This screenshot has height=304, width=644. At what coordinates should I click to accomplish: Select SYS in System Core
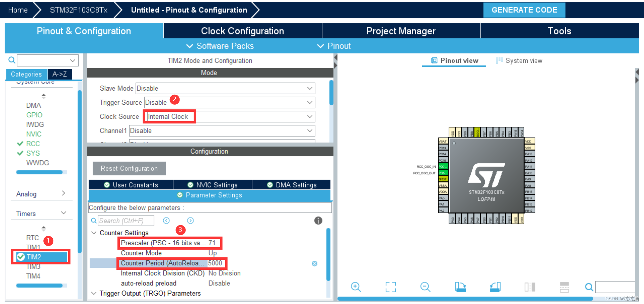pyautogui.click(x=33, y=153)
